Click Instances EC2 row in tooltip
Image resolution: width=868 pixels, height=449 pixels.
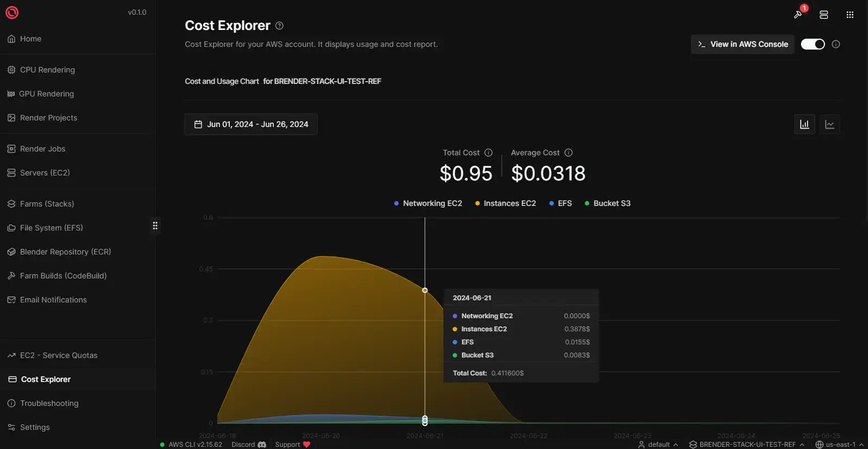(521, 329)
